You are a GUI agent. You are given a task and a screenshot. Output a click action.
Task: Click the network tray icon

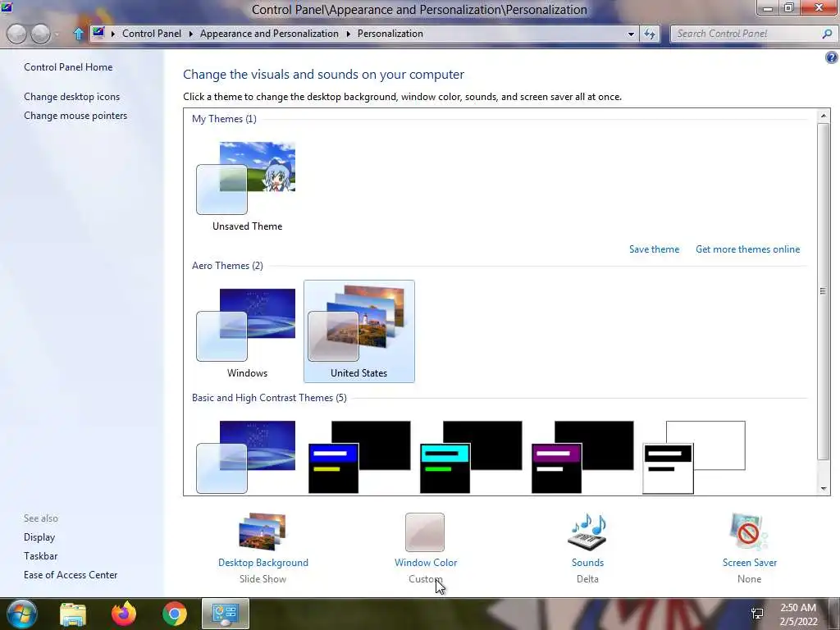click(x=757, y=614)
